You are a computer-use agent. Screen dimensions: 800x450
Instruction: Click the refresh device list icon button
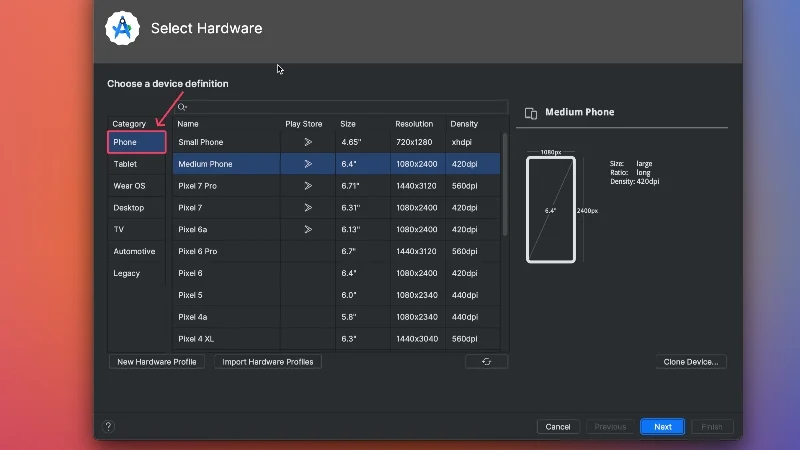coord(486,362)
